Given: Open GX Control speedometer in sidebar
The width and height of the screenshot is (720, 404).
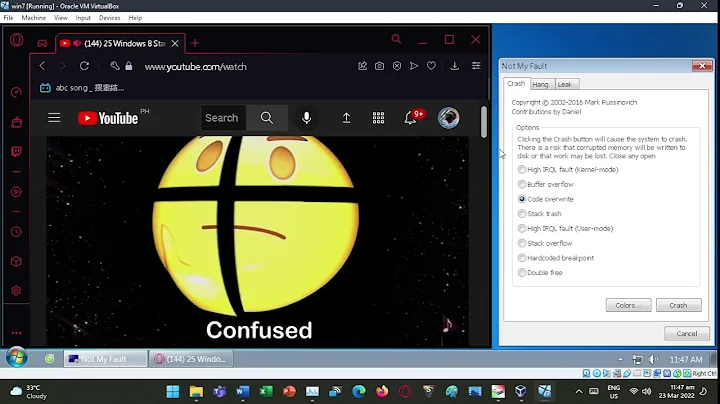Looking at the screenshot, I should [x=16, y=93].
